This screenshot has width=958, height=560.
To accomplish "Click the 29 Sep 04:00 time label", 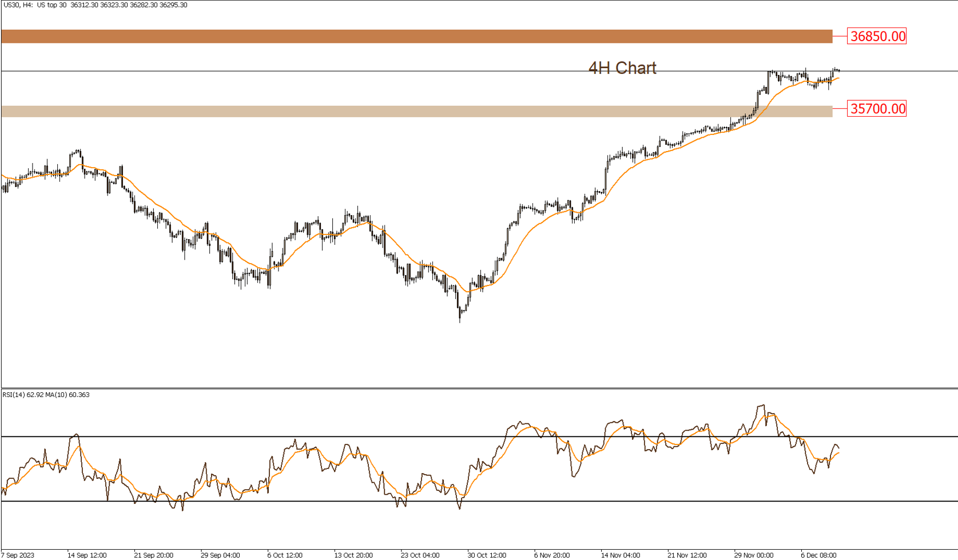I will click(220, 555).
